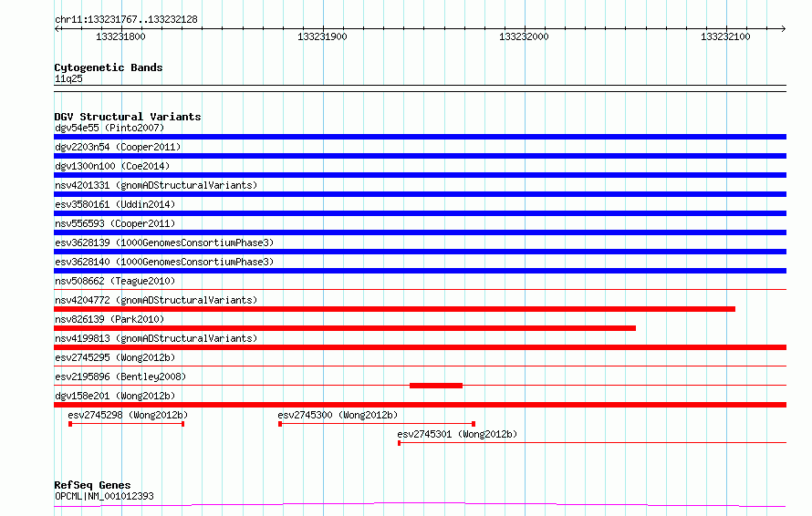Click the nsv826139 (Park2010) label
The width and height of the screenshot is (812, 516).
coord(109,319)
